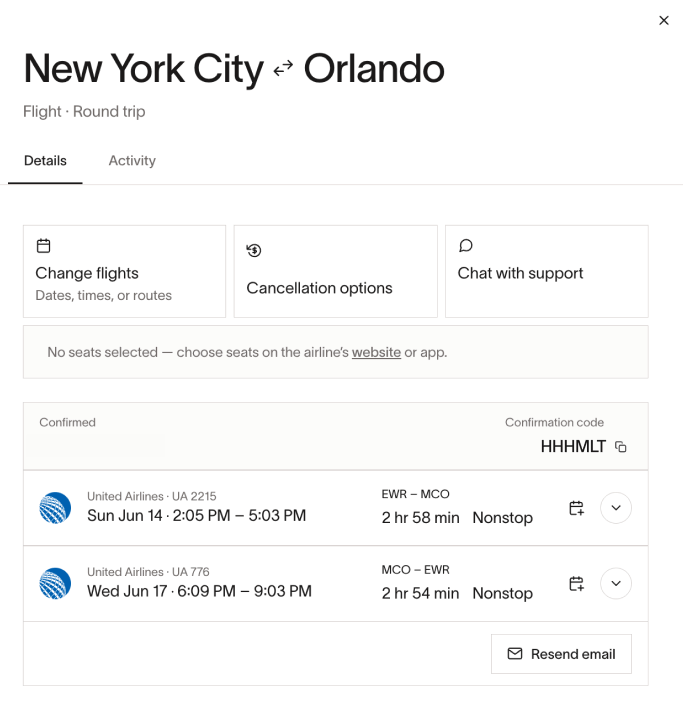Click the refund icon above Cancellation options
Image resolution: width=683 pixels, height=713 pixels.
pyautogui.click(x=254, y=250)
